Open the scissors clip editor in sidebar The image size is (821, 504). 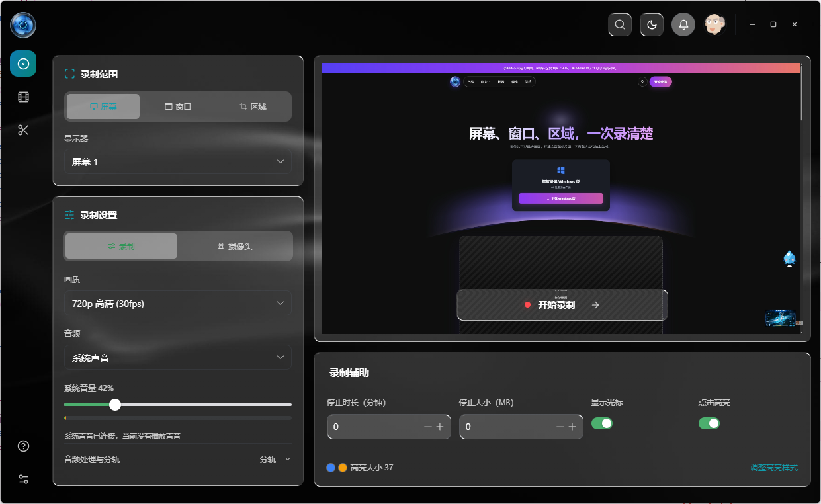coord(23,130)
